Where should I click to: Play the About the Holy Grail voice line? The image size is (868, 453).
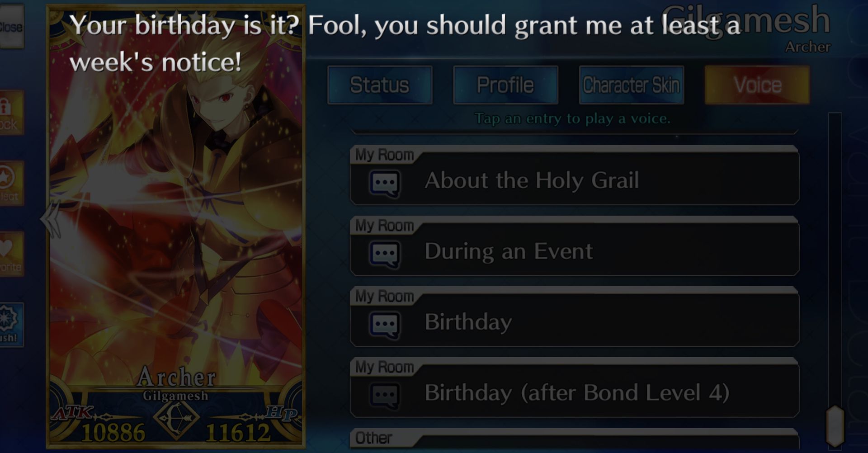[x=574, y=175]
